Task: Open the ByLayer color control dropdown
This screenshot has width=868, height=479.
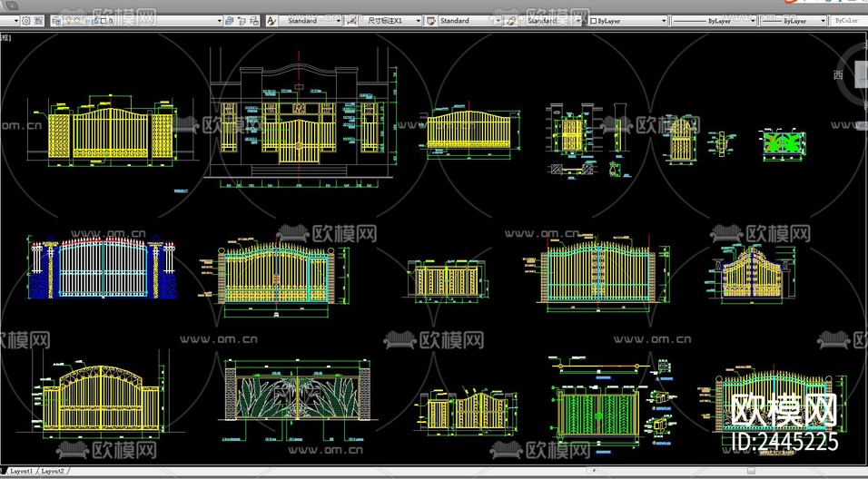Action: point(664,21)
